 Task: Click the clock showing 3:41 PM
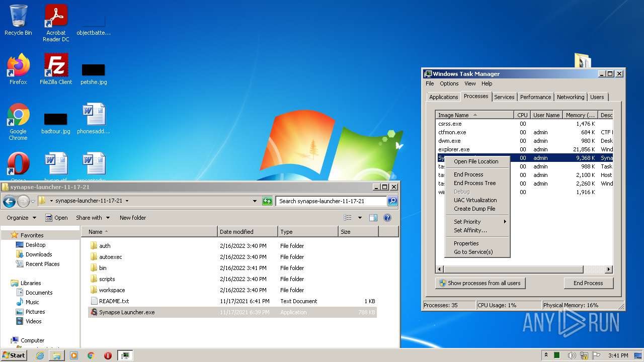pyautogui.click(x=618, y=355)
